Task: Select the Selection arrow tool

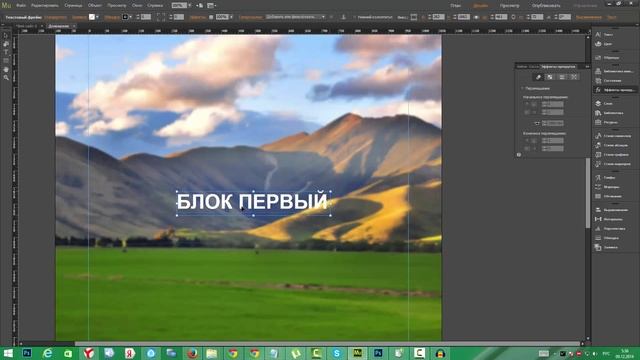Action: click(x=6, y=36)
